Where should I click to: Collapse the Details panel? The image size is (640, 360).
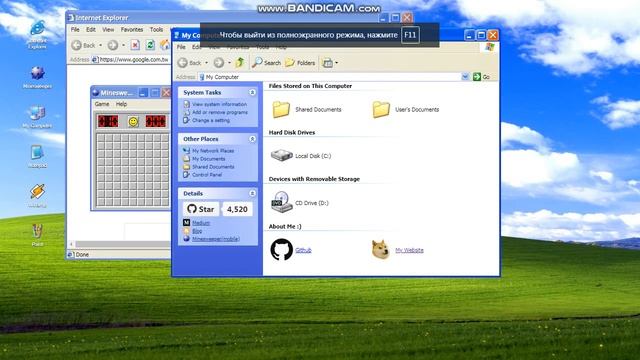(252, 193)
